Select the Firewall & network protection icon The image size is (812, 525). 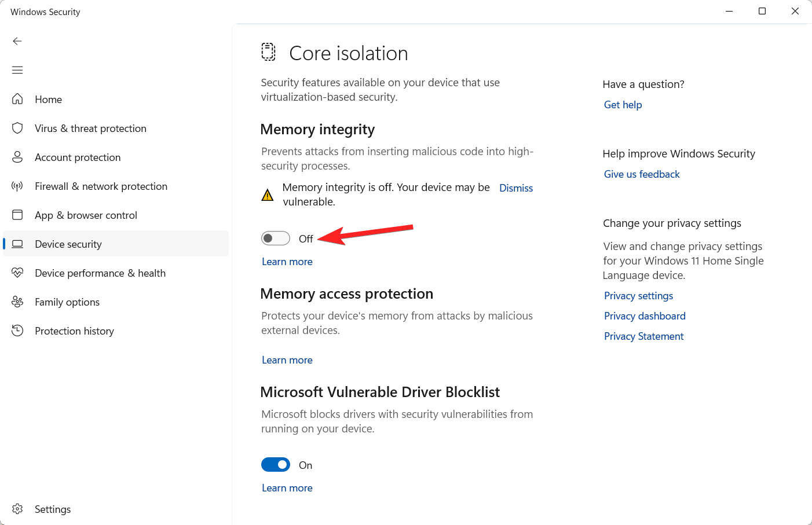(17, 186)
